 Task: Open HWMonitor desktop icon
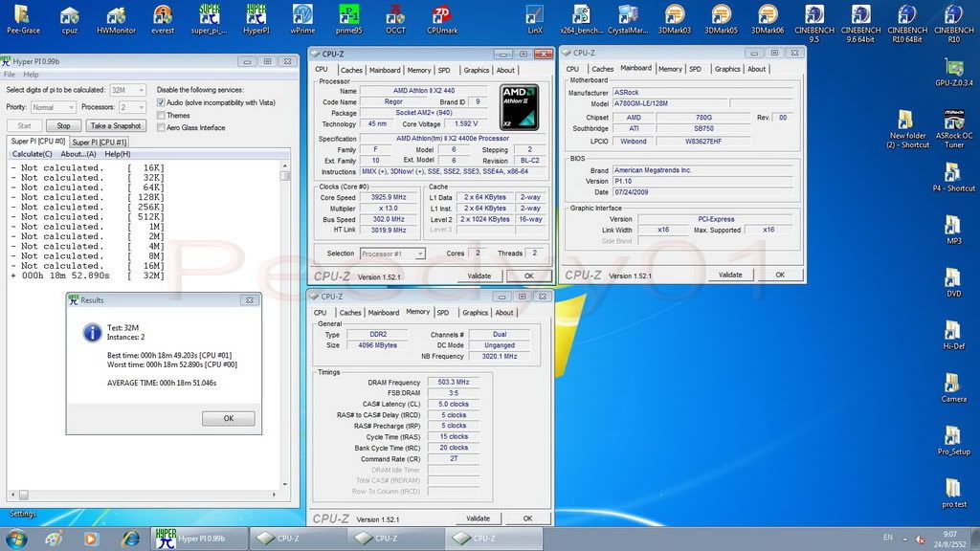tap(116, 19)
